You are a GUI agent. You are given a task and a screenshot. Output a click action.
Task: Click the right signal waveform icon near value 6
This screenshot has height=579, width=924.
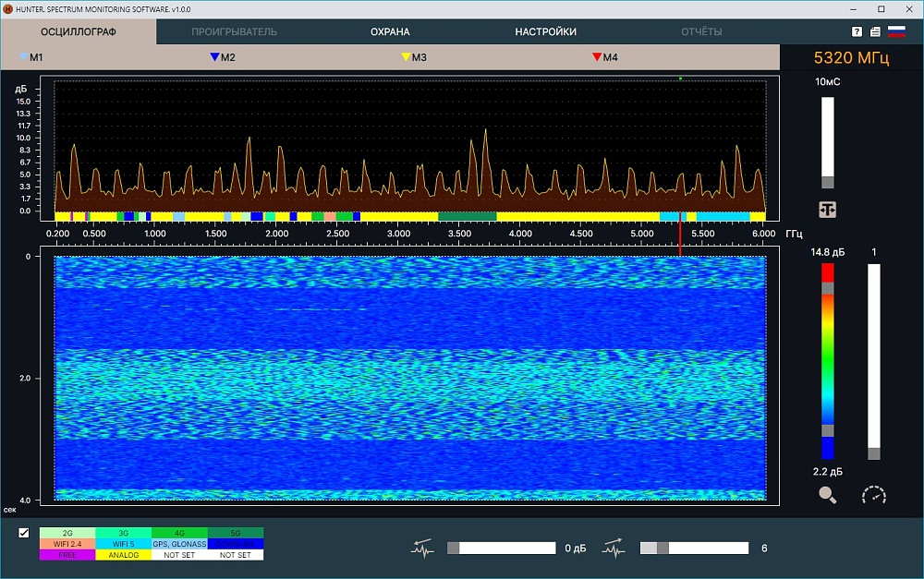point(615,549)
